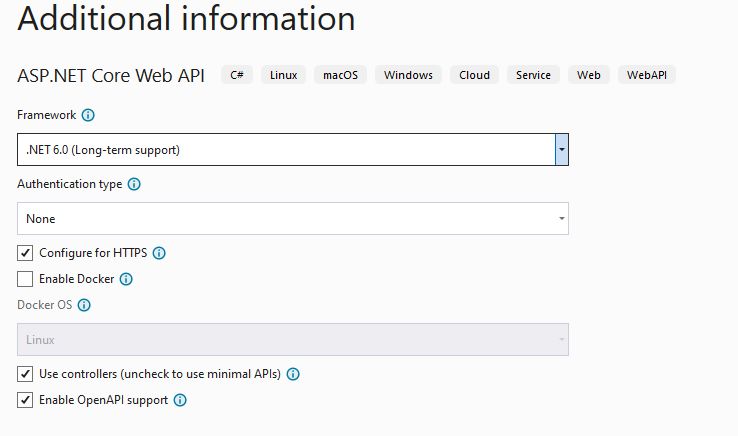Open the Authentication type None dropdown
738x436 pixels.
pyautogui.click(x=293, y=218)
